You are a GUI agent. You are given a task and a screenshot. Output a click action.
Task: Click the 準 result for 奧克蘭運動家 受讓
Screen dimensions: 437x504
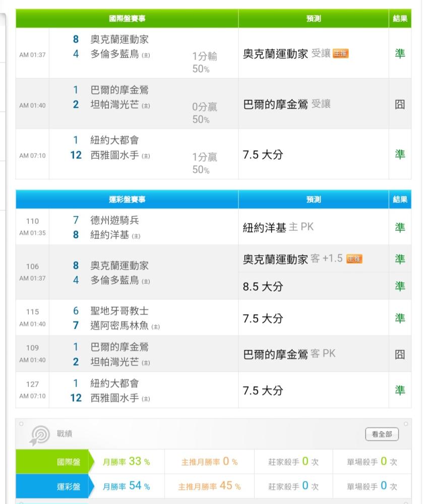click(400, 54)
